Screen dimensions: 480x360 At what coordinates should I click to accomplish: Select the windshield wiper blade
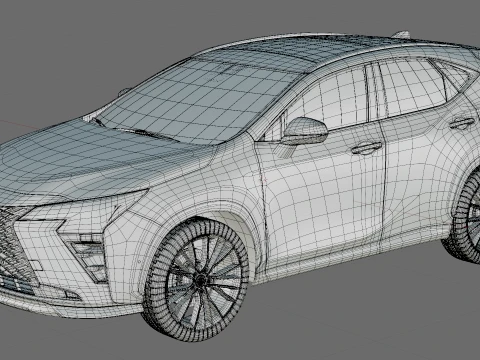click(x=147, y=134)
